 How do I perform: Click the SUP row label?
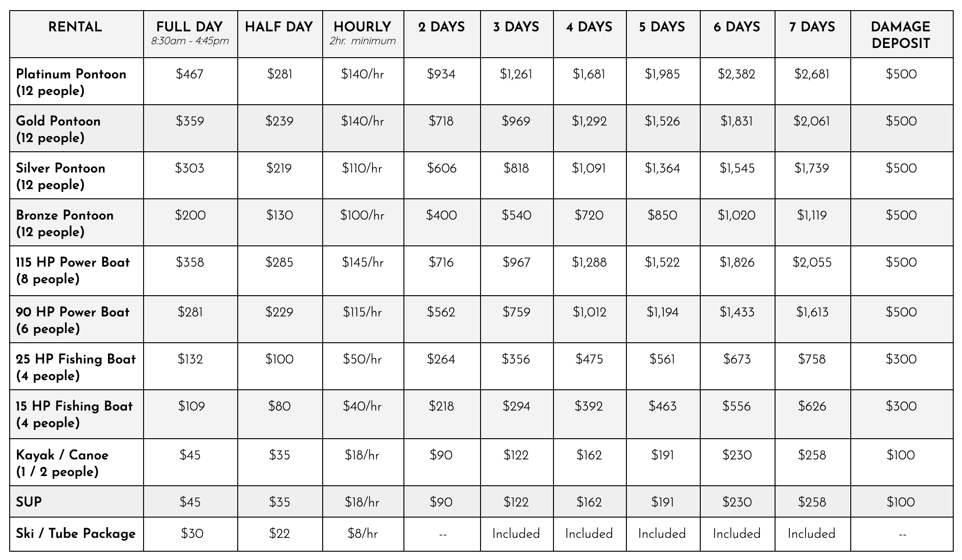pos(29,502)
